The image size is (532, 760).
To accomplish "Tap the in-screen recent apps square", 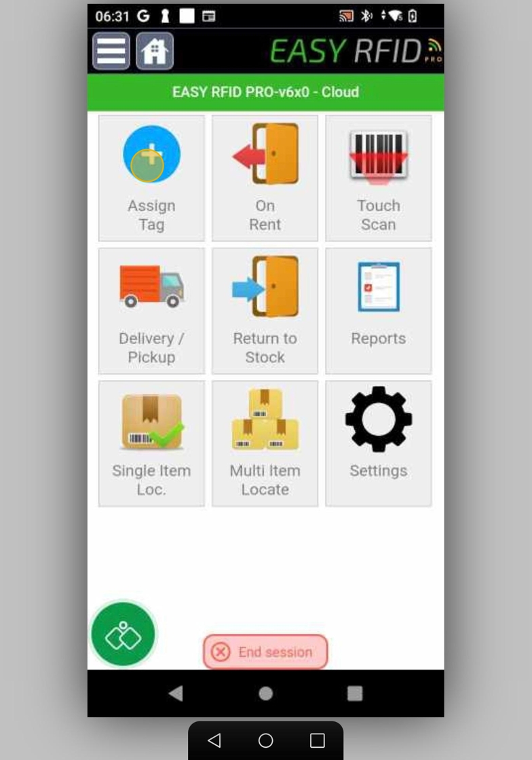I will click(355, 693).
